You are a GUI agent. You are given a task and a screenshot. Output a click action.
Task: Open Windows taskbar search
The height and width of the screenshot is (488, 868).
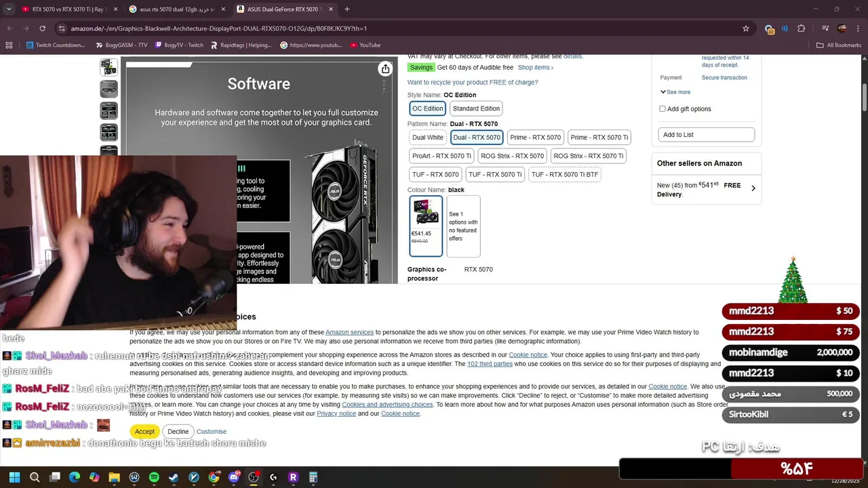click(x=35, y=477)
